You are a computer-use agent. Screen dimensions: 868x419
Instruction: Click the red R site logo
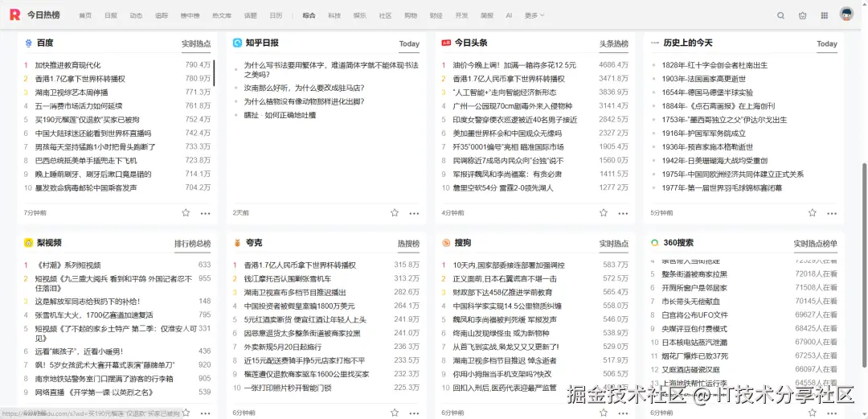tap(15, 15)
